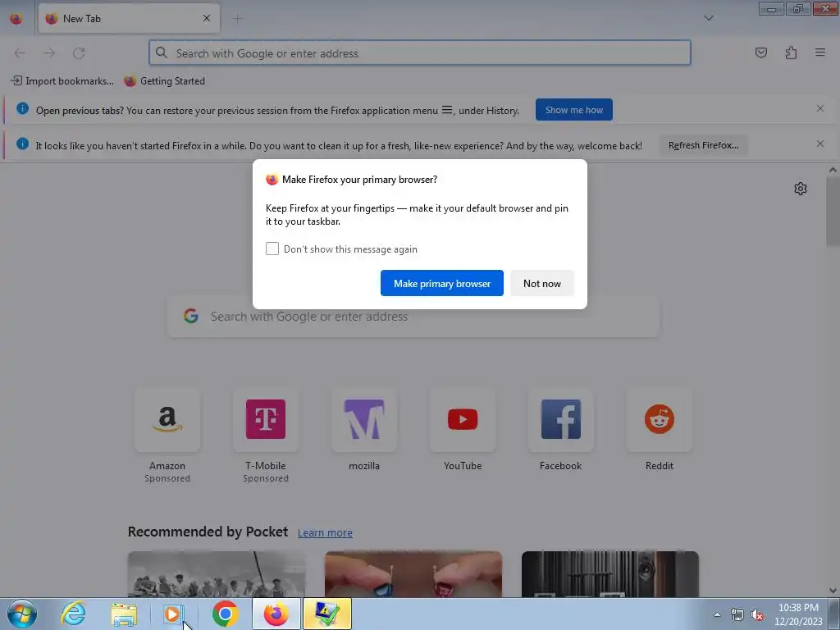Reload the page with refresh icon

tap(79, 53)
